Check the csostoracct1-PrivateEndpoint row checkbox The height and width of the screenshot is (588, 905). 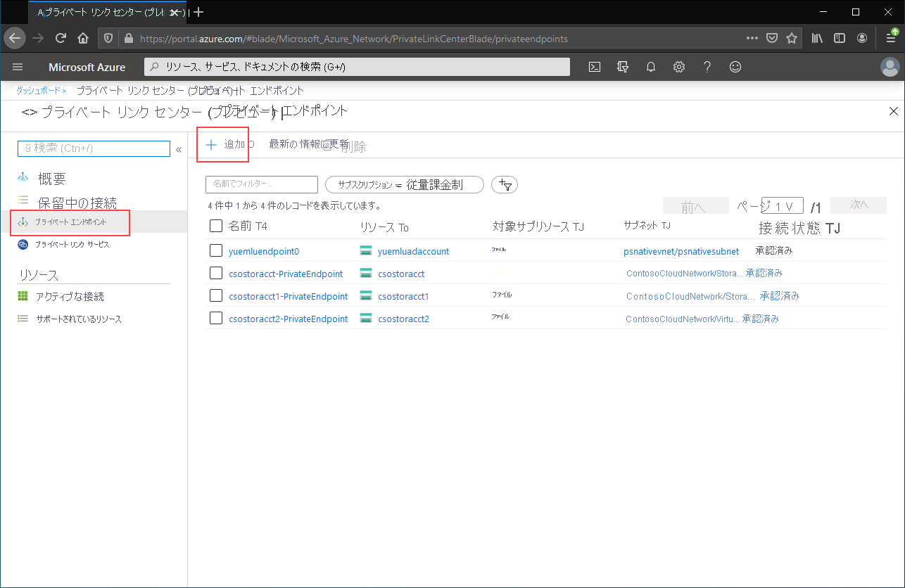click(216, 296)
